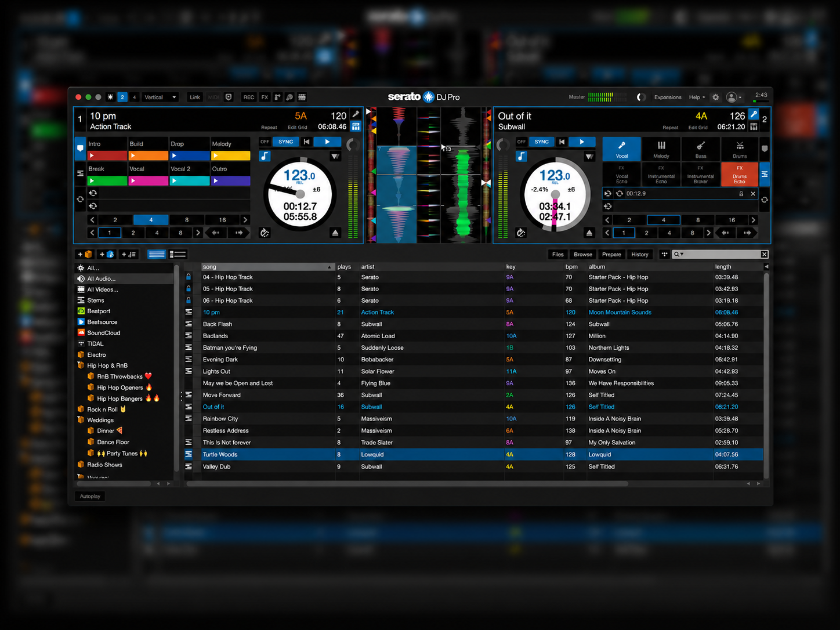Trigger the green Break cue pad
Screen dimensions: 840x630
[x=107, y=180]
